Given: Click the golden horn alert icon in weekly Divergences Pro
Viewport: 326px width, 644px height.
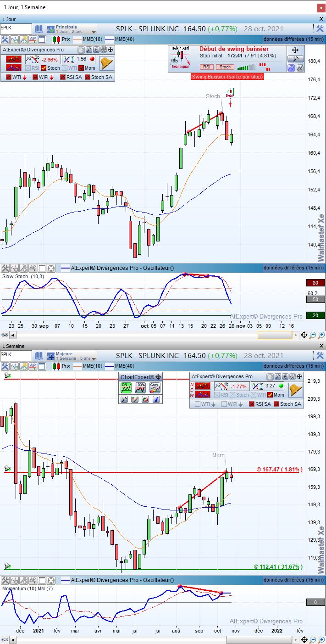Looking at the screenshot, I should [x=295, y=390].
